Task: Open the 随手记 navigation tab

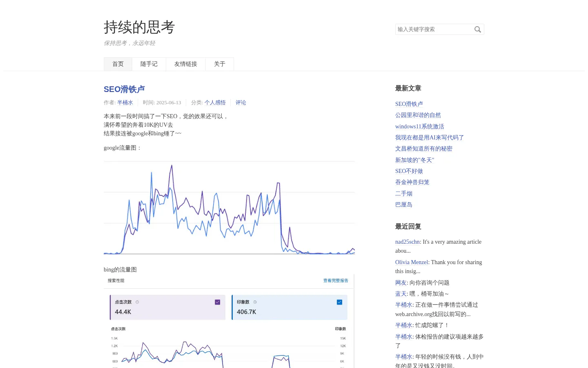Action: [149, 64]
